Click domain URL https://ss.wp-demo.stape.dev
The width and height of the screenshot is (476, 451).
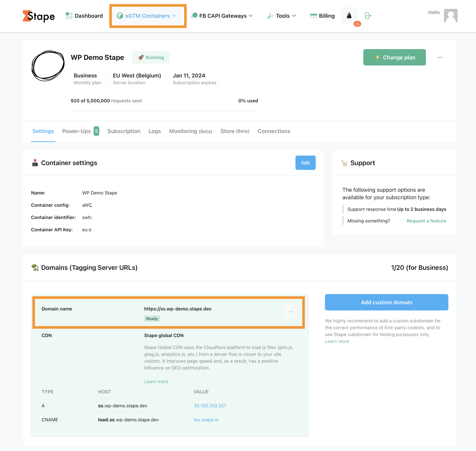pyautogui.click(x=178, y=309)
